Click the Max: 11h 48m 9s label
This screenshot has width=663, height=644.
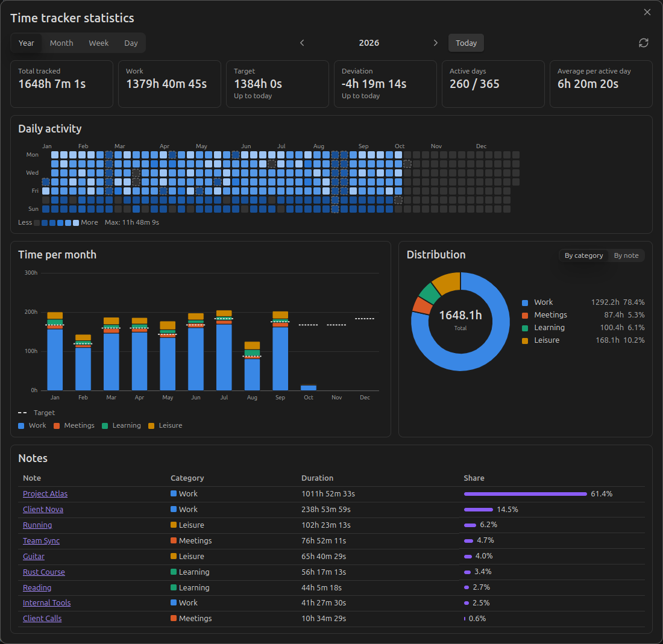[132, 222]
